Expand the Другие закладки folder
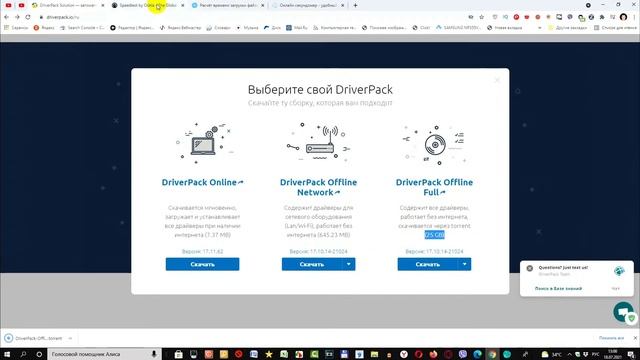This screenshot has height=360, width=640. 567,28
